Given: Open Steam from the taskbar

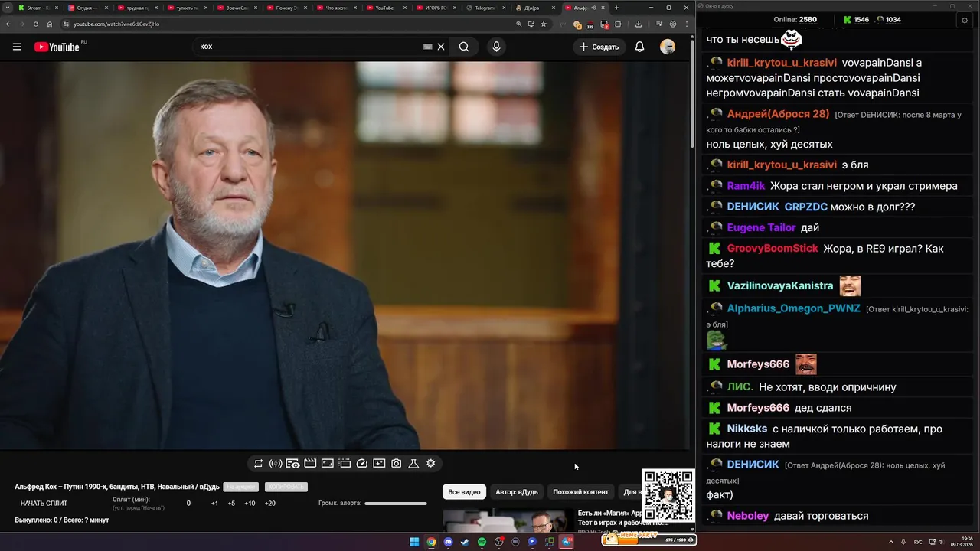Looking at the screenshot, I should [x=465, y=542].
